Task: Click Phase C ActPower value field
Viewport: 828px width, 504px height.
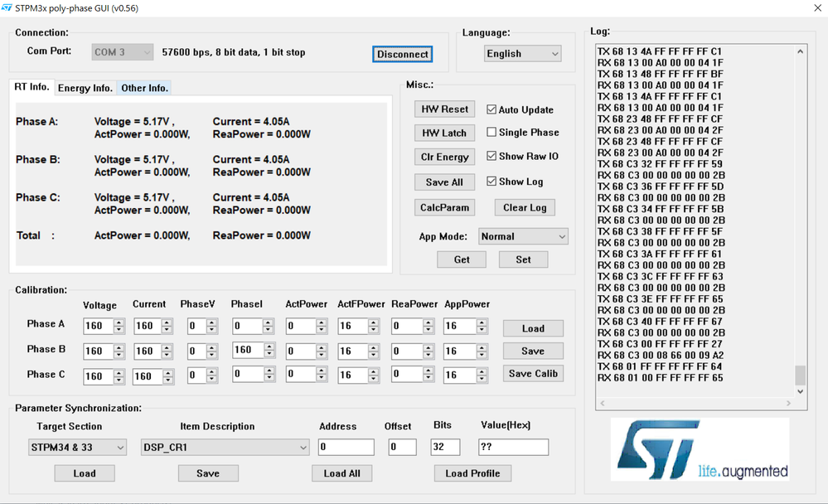Action: pyautogui.click(x=301, y=375)
